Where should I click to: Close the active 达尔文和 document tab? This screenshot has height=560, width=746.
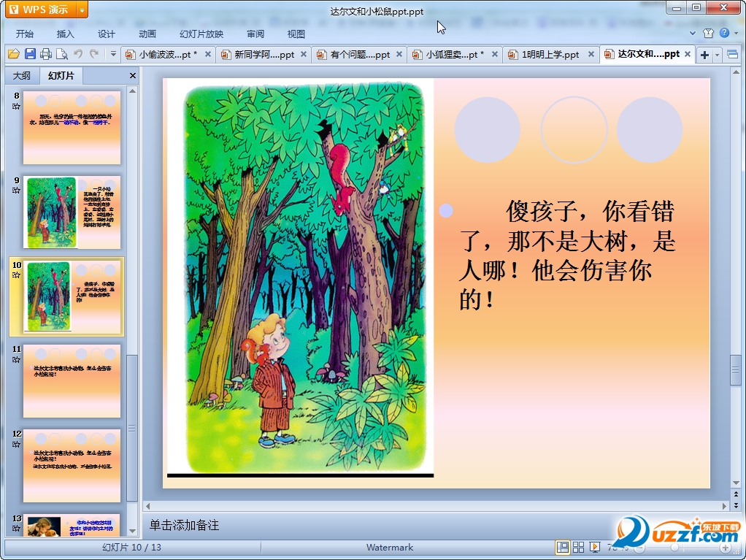coord(688,54)
